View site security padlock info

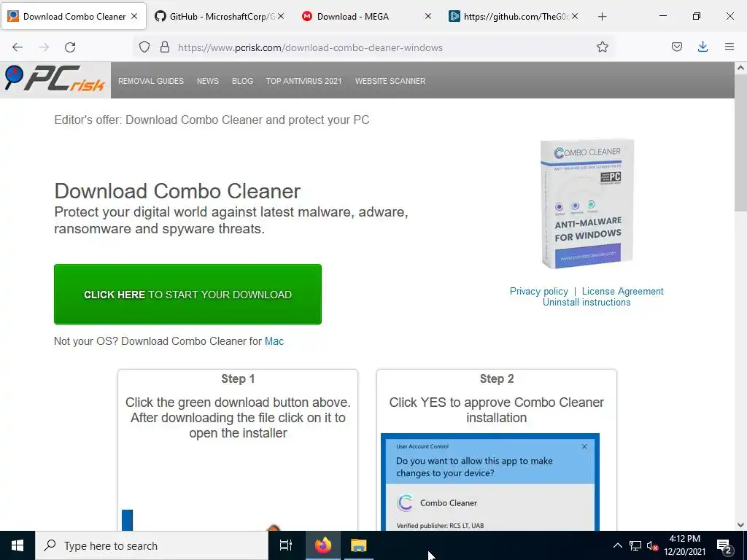pyautogui.click(x=165, y=47)
